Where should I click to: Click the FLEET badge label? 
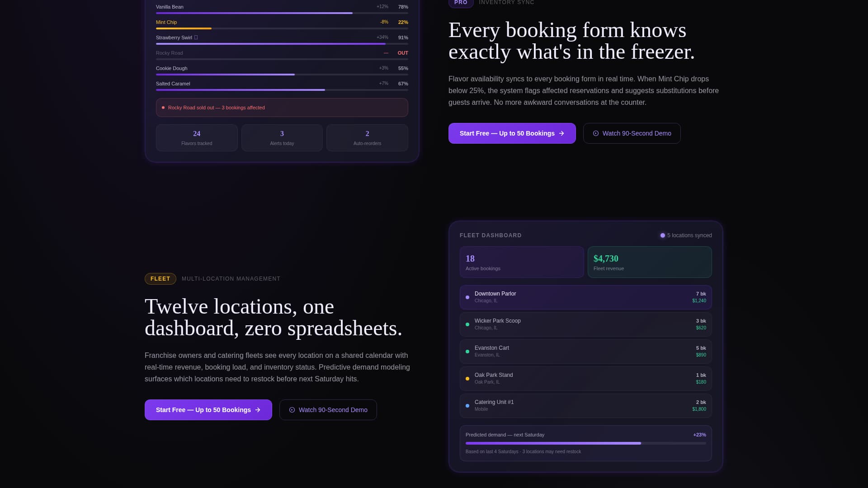160,278
